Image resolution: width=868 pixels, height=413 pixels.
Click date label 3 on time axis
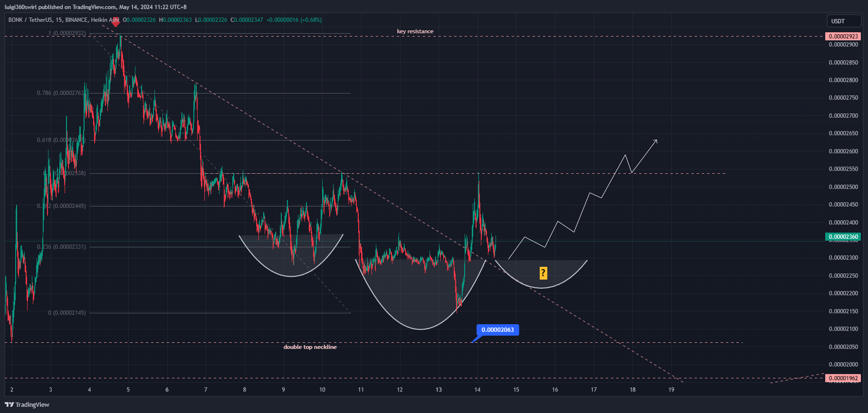[x=50, y=390]
